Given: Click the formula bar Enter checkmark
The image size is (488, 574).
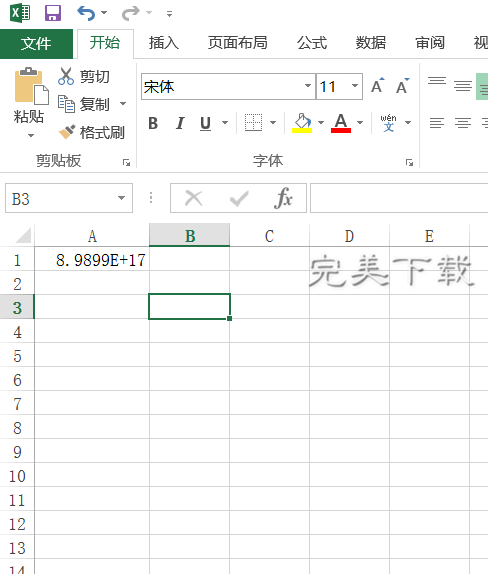Looking at the screenshot, I should 239,199.
